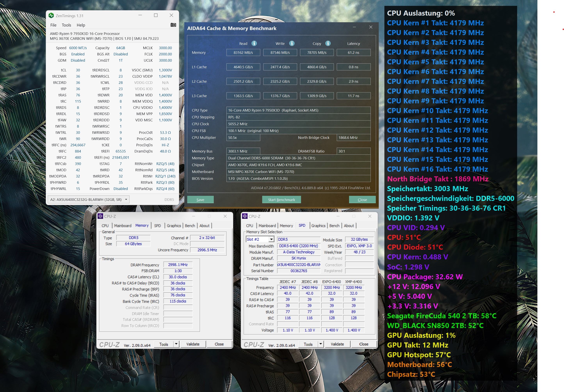Click the Memory read 83162 MB/s field
Viewport: 564px width, 392px height.
point(243,52)
